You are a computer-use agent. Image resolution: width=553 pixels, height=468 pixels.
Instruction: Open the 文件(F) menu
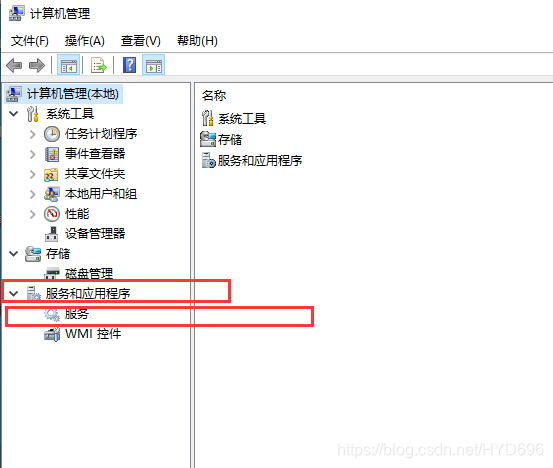point(30,41)
